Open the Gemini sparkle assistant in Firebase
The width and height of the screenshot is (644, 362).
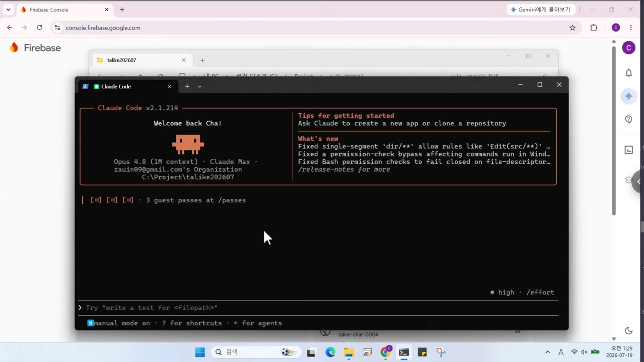(x=628, y=96)
